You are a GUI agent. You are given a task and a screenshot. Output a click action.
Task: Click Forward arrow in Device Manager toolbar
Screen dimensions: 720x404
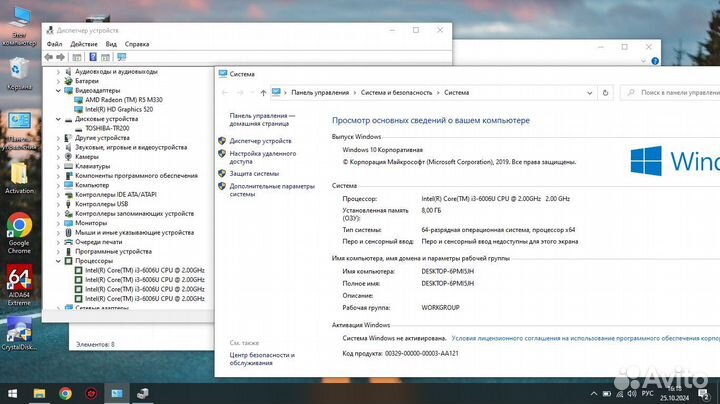click(60, 57)
